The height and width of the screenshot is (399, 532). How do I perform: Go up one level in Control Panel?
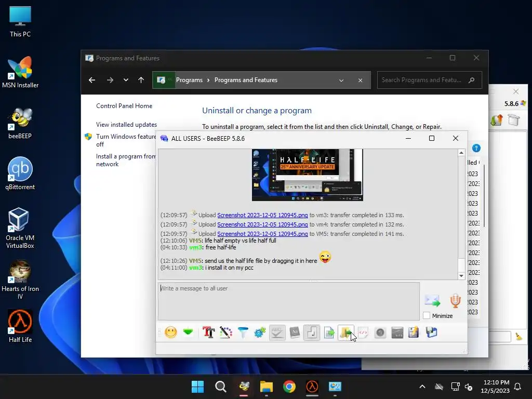(141, 80)
